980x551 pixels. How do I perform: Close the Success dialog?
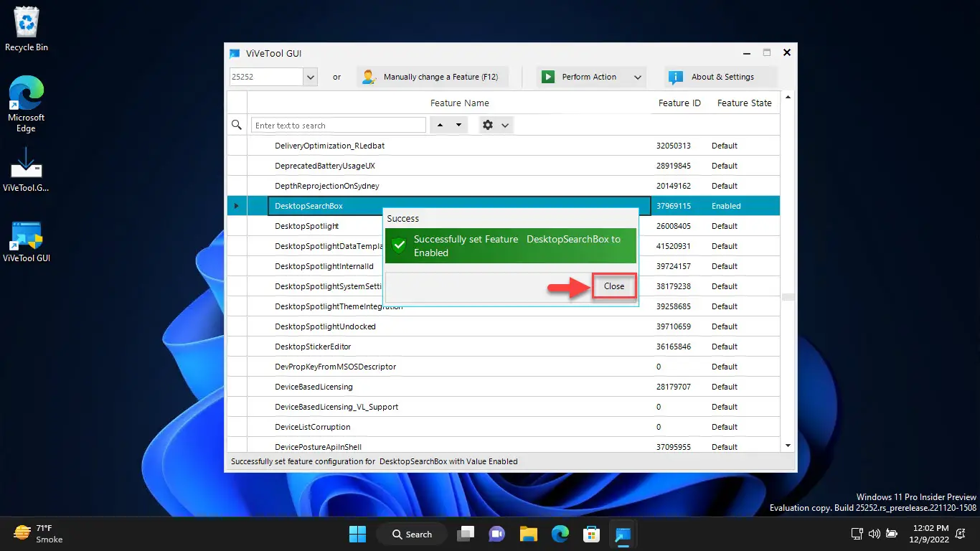coord(614,286)
